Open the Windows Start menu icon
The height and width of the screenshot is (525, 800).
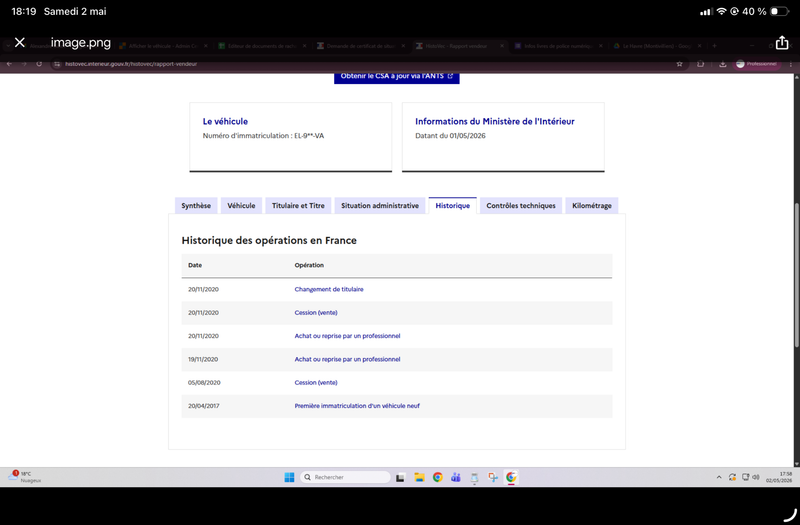[x=289, y=477]
